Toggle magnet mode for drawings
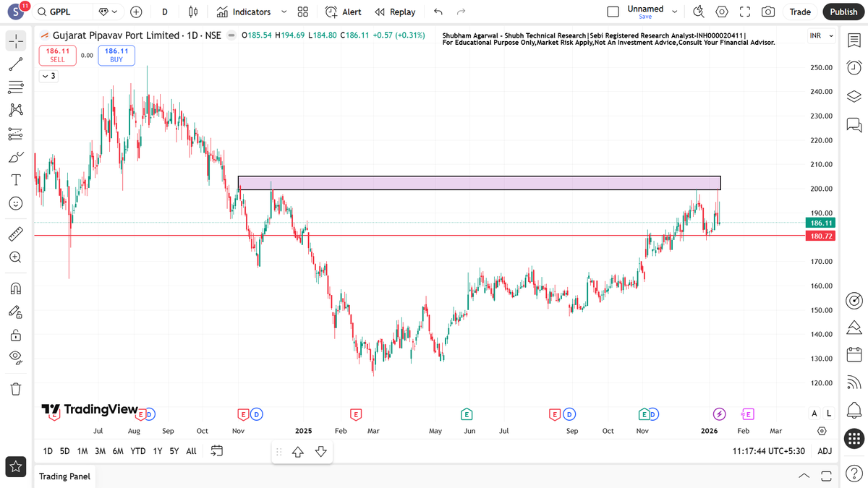This screenshot has height=488, width=868. [x=16, y=289]
